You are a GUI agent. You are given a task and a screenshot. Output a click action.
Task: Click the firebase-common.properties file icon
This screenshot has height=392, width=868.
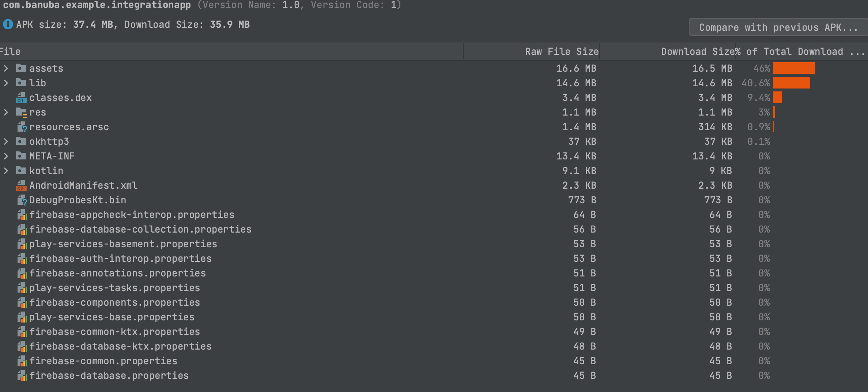(x=22, y=361)
